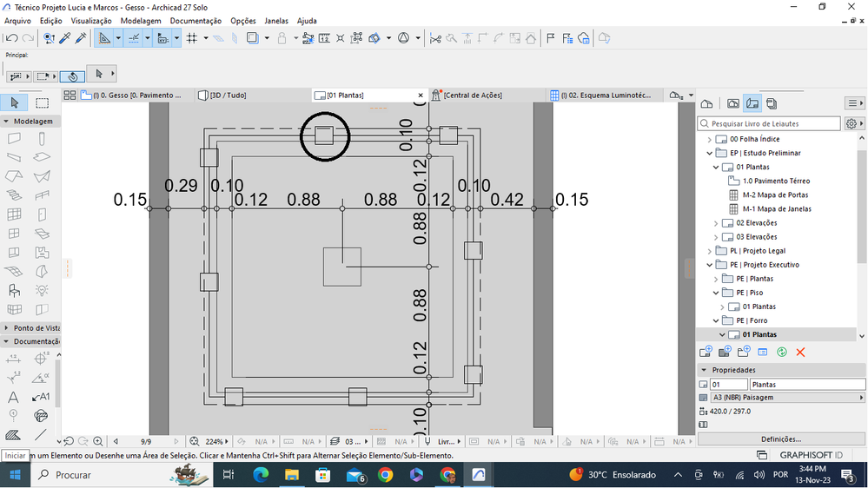This screenshot has width=868, height=488.
Task: Collapse the Modelagem toolbox section
Action: pos(6,122)
